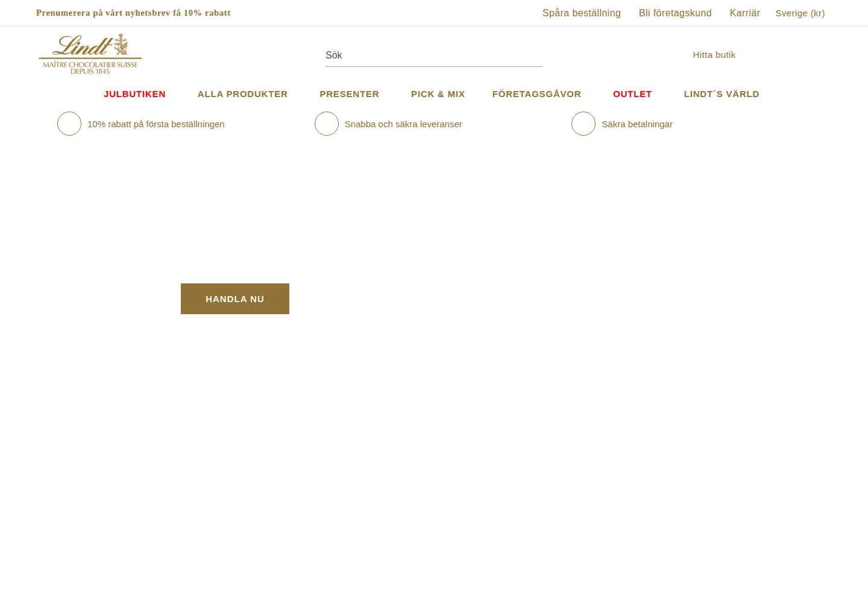
Task: Focus the Sök search field
Action: tap(434, 55)
